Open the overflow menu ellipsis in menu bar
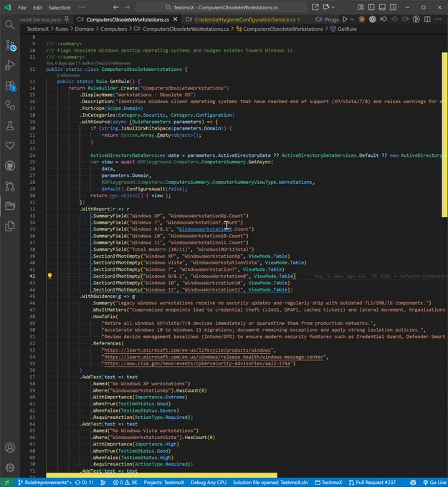Screen dimensions: 448x487 pyautogui.click(x=82, y=7)
